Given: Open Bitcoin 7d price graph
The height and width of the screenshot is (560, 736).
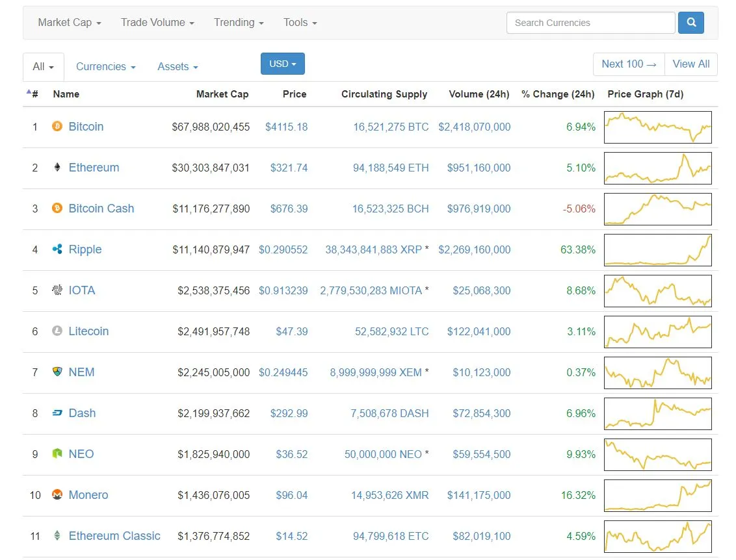Looking at the screenshot, I should (657, 127).
